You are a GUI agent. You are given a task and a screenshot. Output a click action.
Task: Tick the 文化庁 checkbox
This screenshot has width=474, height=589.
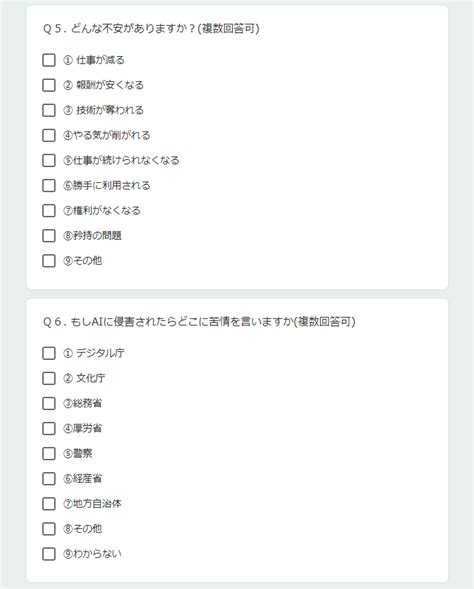tap(49, 378)
